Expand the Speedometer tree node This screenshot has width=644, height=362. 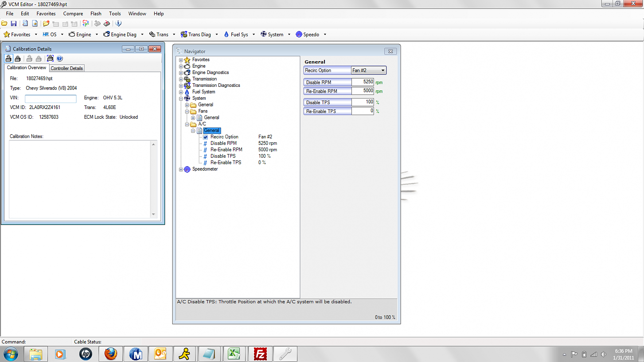click(181, 169)
